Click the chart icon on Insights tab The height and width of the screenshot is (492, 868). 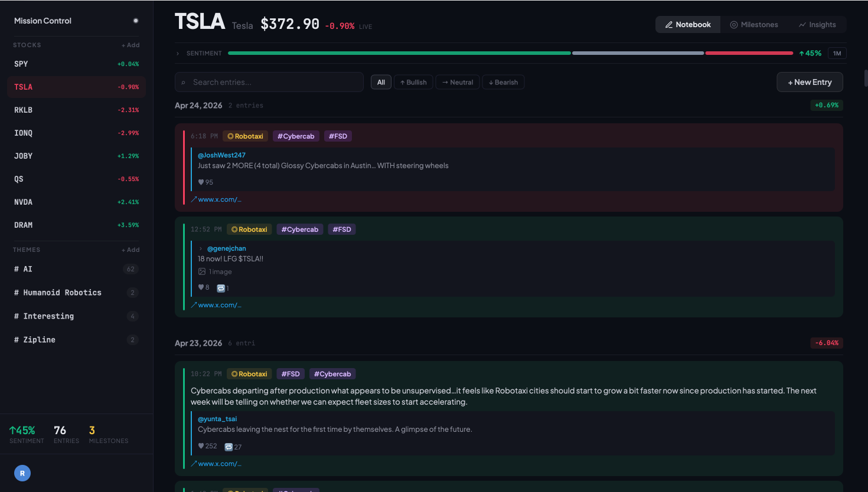[x=802, y=25]
